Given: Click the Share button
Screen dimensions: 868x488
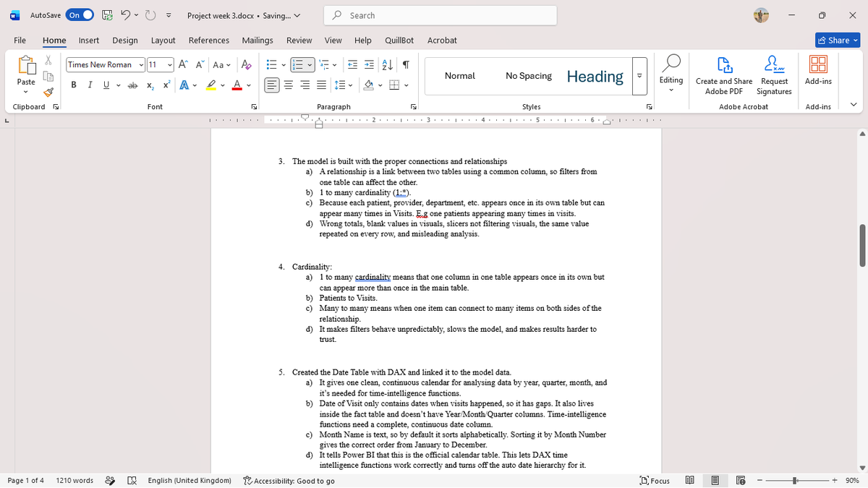Looking at the screenshot, I should [x=838, y=40].
